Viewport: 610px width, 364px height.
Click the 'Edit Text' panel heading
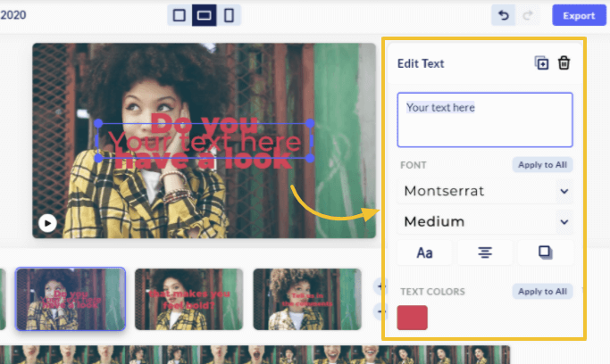coord(421,63)
